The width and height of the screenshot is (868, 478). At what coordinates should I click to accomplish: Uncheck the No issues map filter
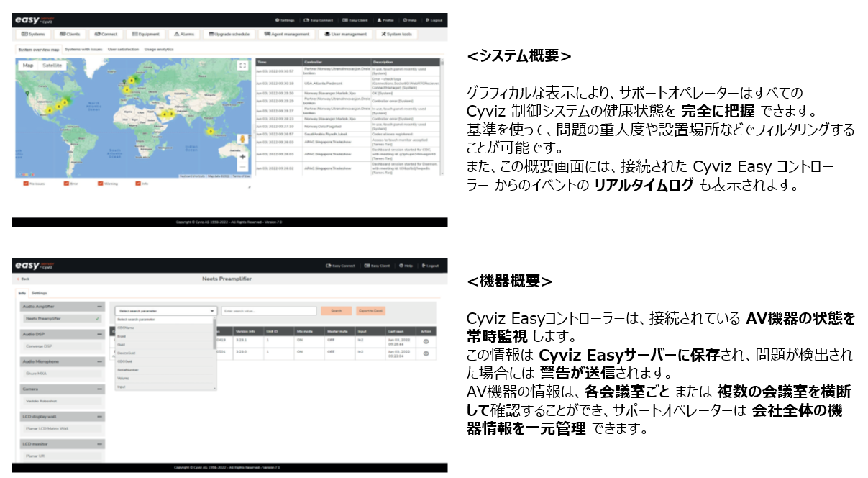pyautogui.click(x=27, y=183)
